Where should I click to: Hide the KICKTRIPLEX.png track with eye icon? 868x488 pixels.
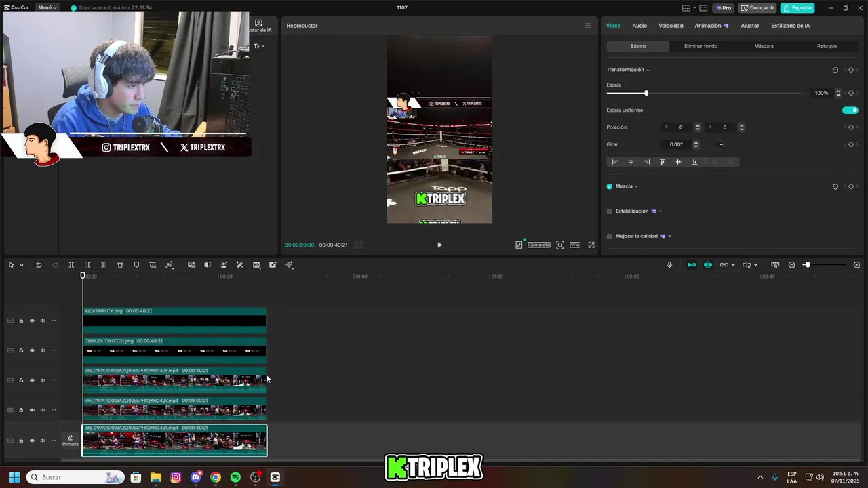click(32, 321)
